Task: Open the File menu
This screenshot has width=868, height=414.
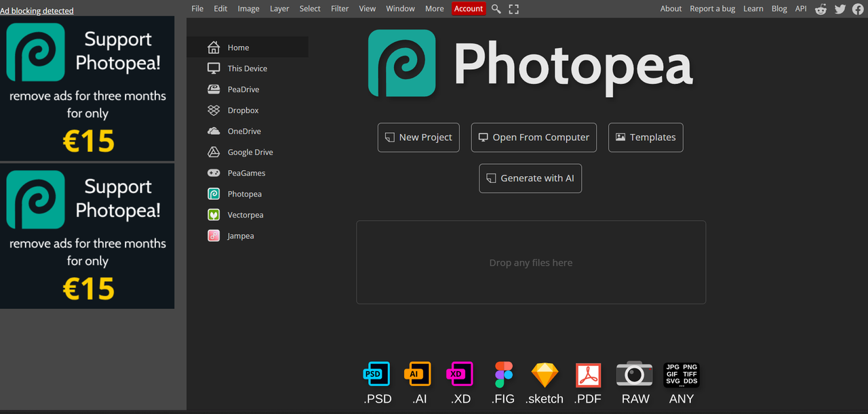Action: tap(197, 9)
